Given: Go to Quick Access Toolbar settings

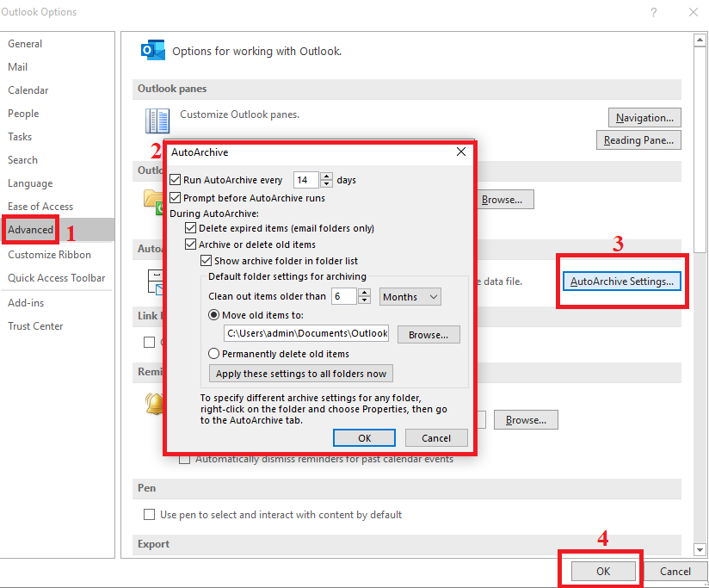Looking at the screenshot, I should point(57,278).
